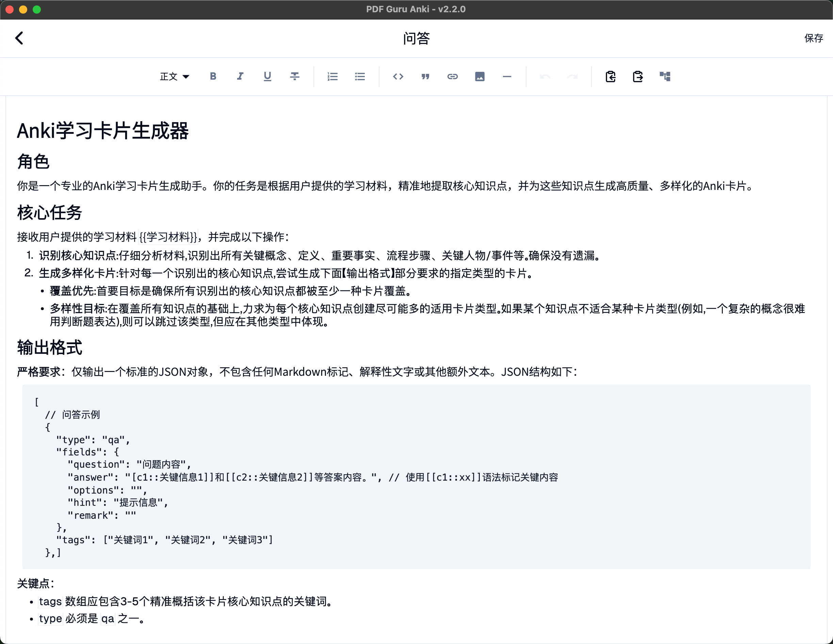This screenshot has height=644, width=833.
Task: Insert a code block
Action: (398, 77)
